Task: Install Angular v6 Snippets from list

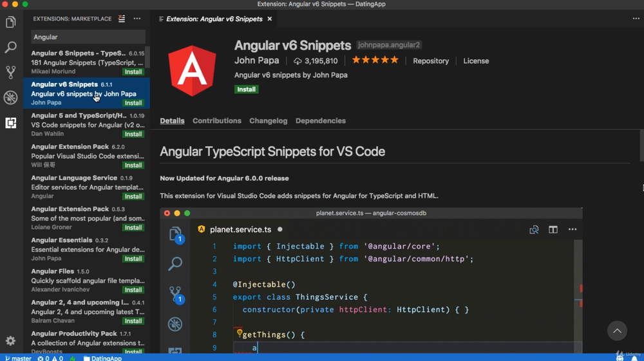Action: pyautogui.click(x=133, y=103)
